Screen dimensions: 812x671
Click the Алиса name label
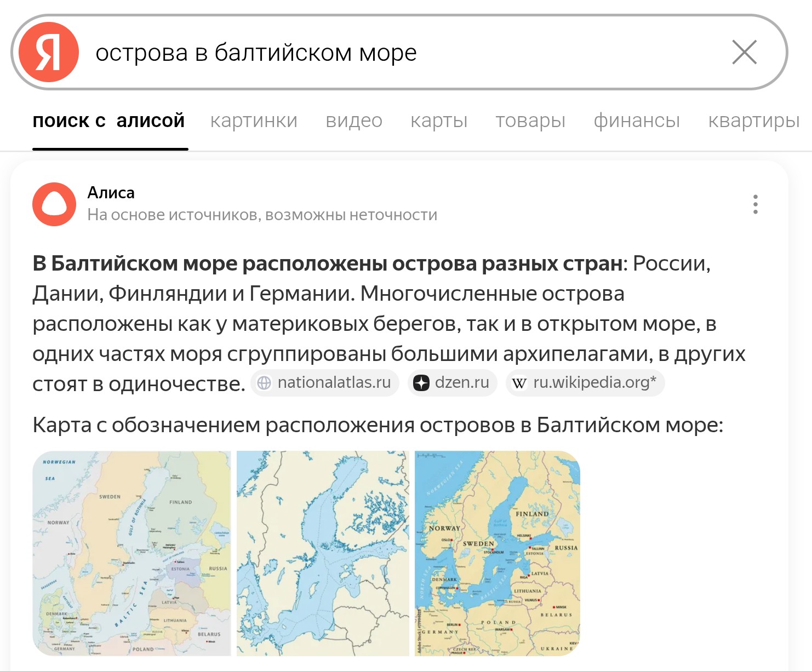click(x=111, y=193)
